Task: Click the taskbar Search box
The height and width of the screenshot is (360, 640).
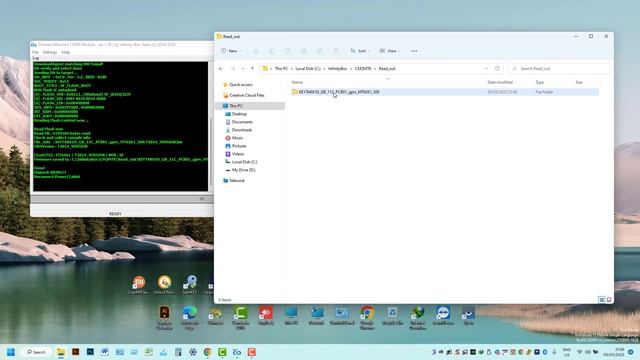Action: 36,352
